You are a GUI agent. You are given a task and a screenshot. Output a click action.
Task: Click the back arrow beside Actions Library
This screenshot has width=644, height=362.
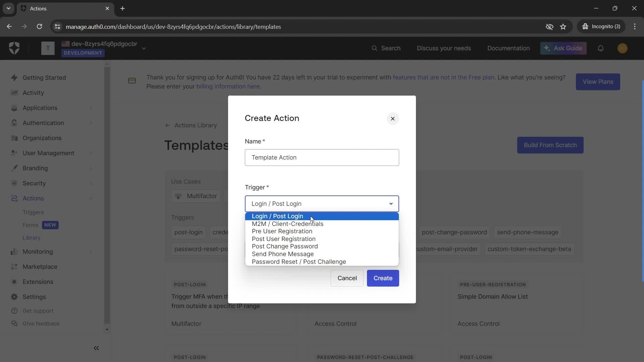168,125
